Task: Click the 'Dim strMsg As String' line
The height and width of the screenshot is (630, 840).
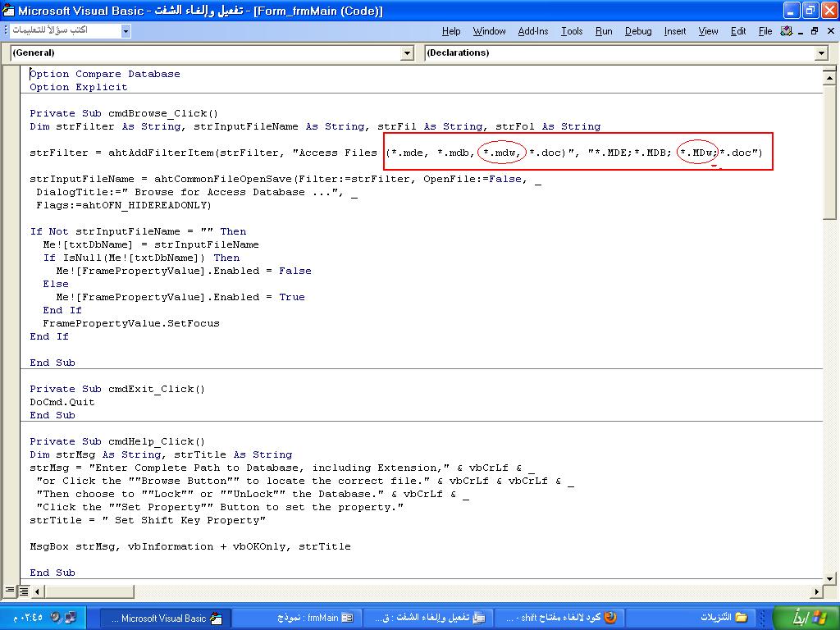Action: 162,454
